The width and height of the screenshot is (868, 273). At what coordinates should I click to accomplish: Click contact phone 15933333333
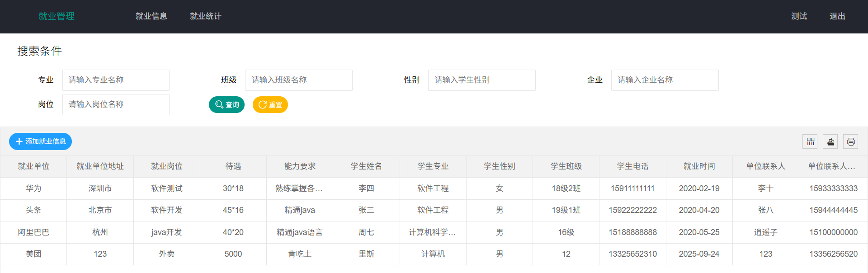[833, 188]
